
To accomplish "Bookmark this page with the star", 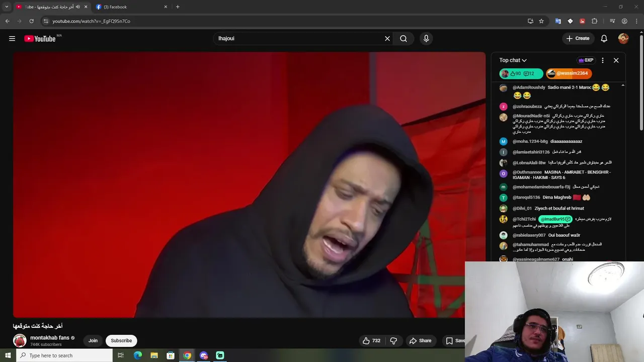I will pos(541,21).
